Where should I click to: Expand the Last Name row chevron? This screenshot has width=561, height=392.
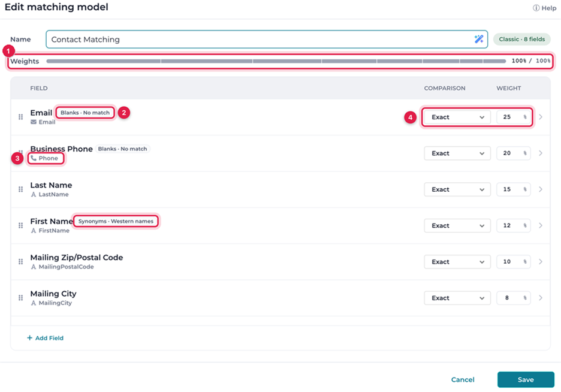[541, 189]
